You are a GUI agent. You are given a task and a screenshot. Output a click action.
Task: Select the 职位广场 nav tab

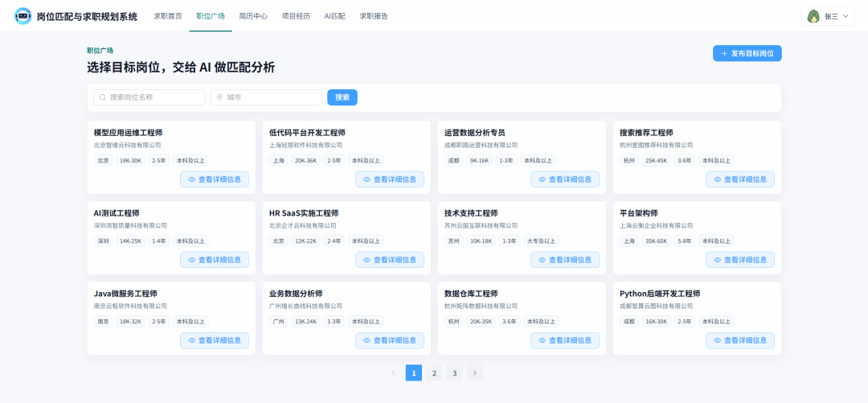[211, 16]
